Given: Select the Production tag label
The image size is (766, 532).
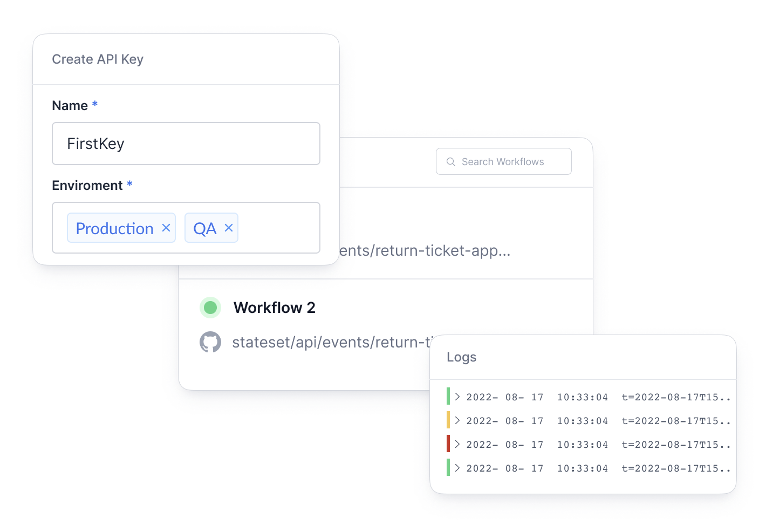Looking at the screenshot, I should pos(114,229).
